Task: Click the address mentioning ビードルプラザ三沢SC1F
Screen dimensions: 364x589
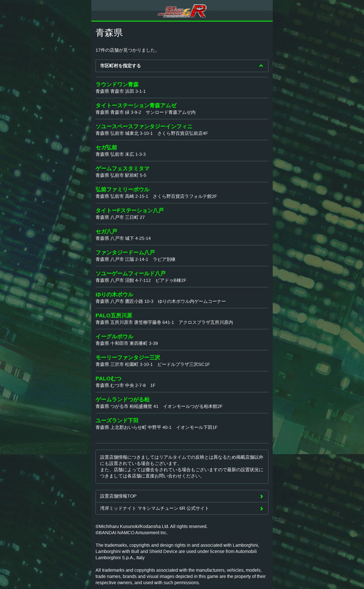Action: coord(153,364)
